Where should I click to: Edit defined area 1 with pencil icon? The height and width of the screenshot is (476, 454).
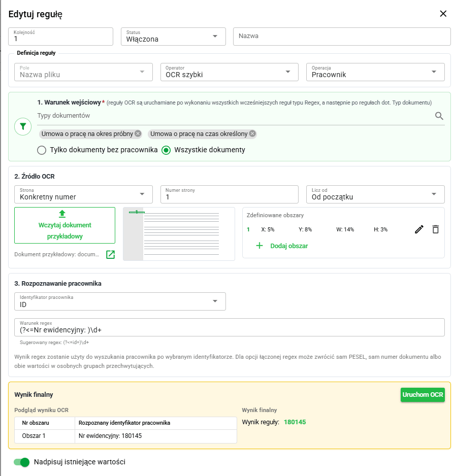419,229
